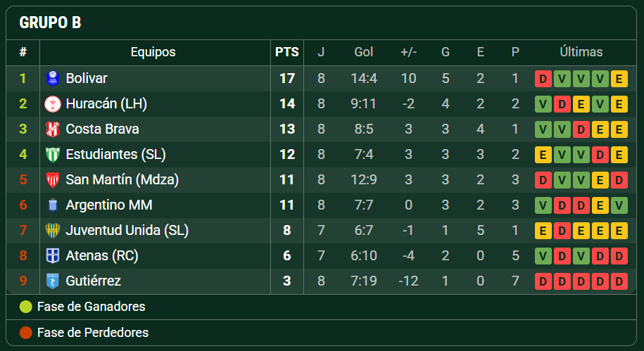Select the PTS column header
The image size is (644, 351).
286,52
